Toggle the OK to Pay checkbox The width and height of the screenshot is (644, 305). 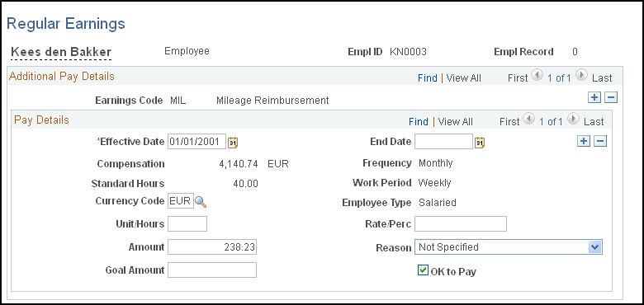423,270
